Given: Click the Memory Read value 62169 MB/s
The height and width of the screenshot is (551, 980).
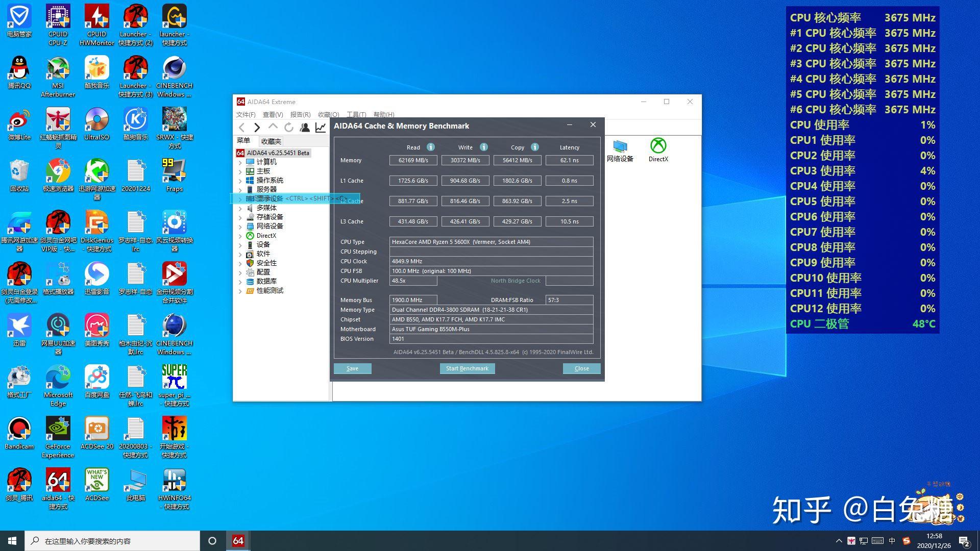Looking at the screenshot, I should (413, 160).
